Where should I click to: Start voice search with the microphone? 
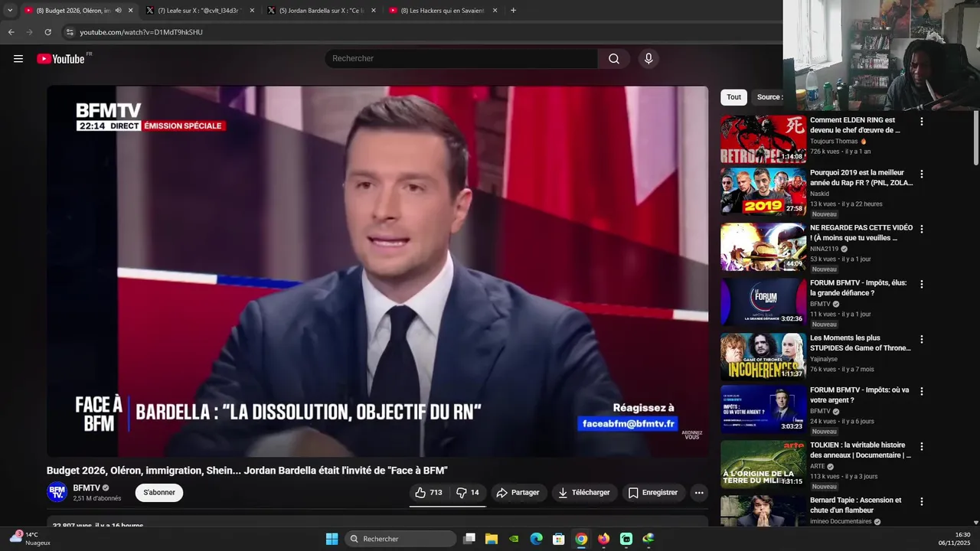pyautogui.click(x=648, y=59)
